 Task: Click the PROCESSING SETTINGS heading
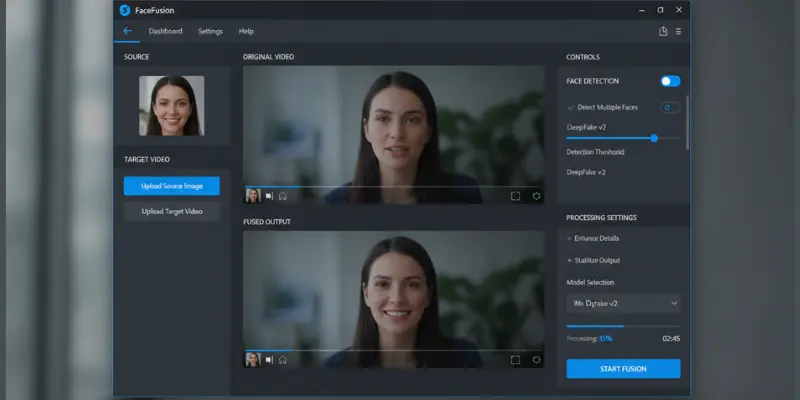601,218
